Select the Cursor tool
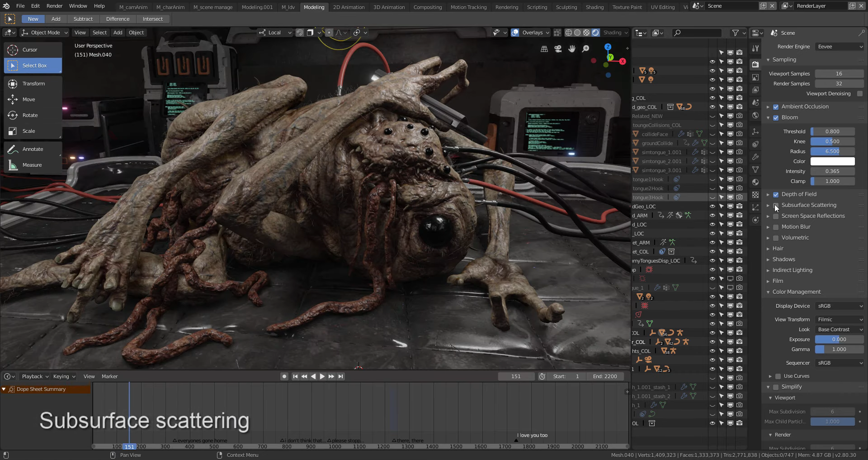This screenshot has height=460, width=868. [x=33, y=50]
